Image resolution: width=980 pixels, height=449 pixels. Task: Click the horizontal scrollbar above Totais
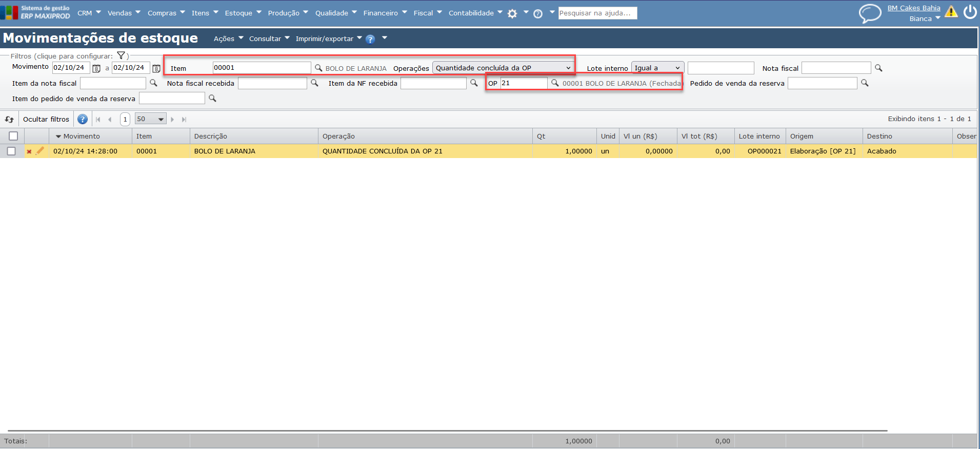[x=447, y=431]
